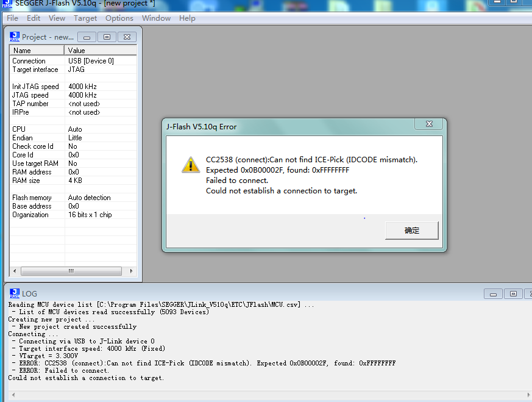Close the J-Flash V5.10q Error dialog
Viewport: 532px width, 402px height.
coord(429,124)
